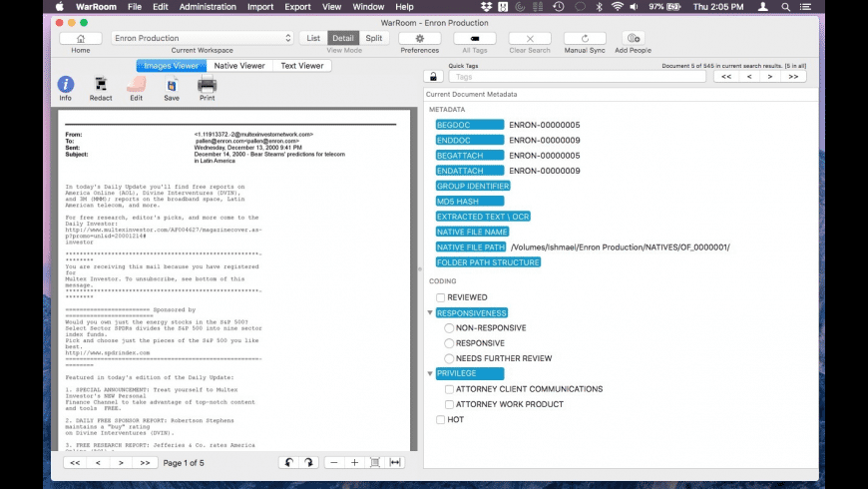Check the REVIEWED checkbox
The height and width of the screenshot is (489, 868).
(441, 297)
